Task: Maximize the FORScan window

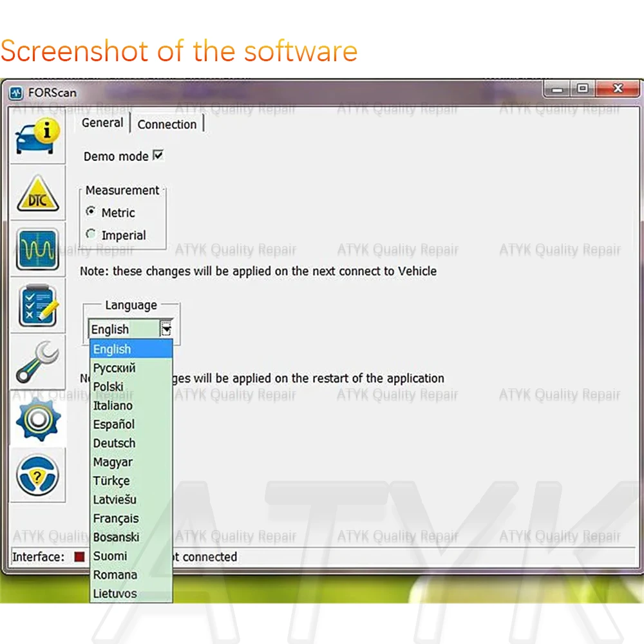Action: tap(582, 88)
